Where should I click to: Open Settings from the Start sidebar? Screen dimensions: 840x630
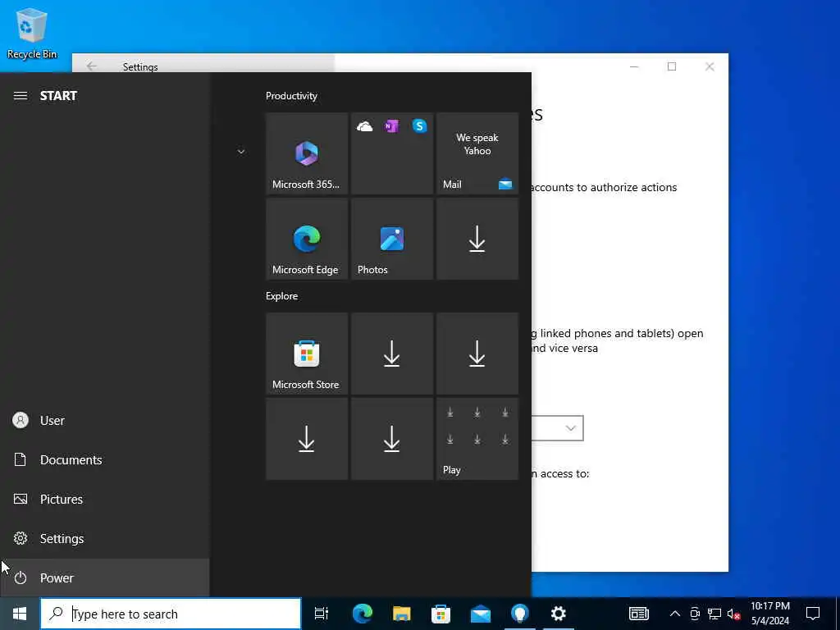[104, 538]
